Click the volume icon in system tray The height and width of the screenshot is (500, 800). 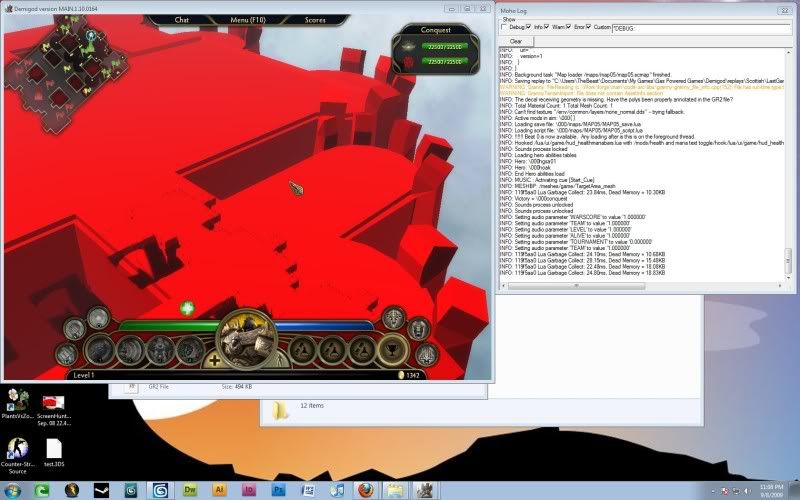tap(748, 491)
